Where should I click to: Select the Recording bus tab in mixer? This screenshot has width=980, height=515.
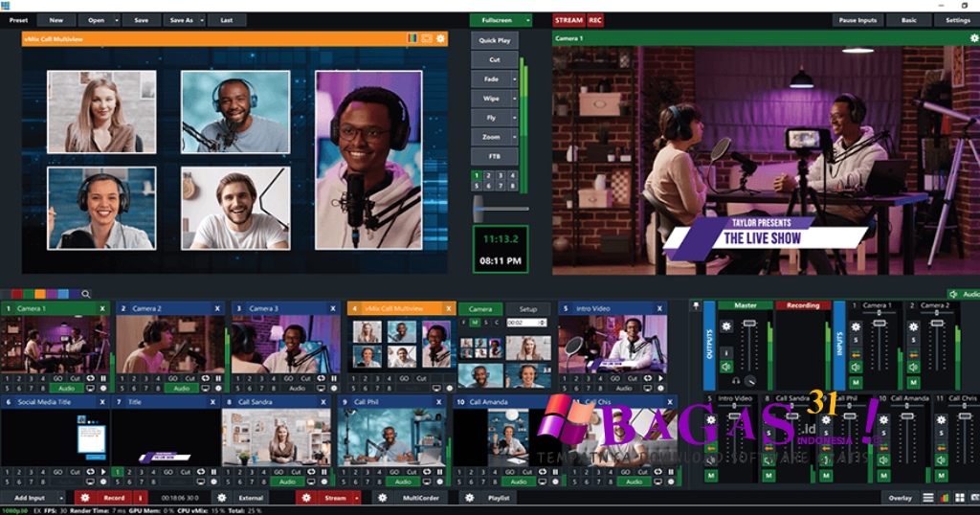(803, 305)
